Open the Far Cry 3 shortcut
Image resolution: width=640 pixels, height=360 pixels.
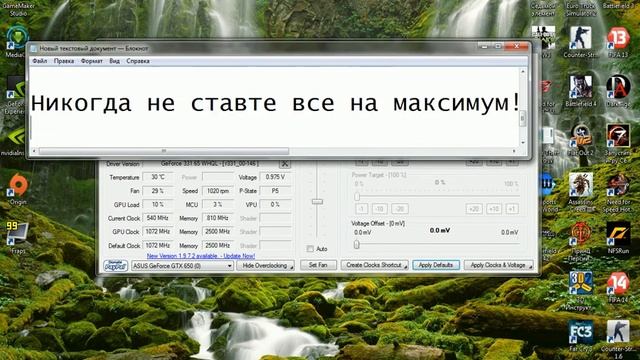(x=580, y=332)
